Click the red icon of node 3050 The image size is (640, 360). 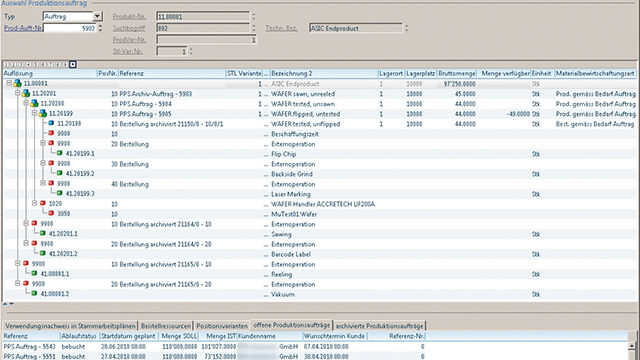click(x=51, y=213)
